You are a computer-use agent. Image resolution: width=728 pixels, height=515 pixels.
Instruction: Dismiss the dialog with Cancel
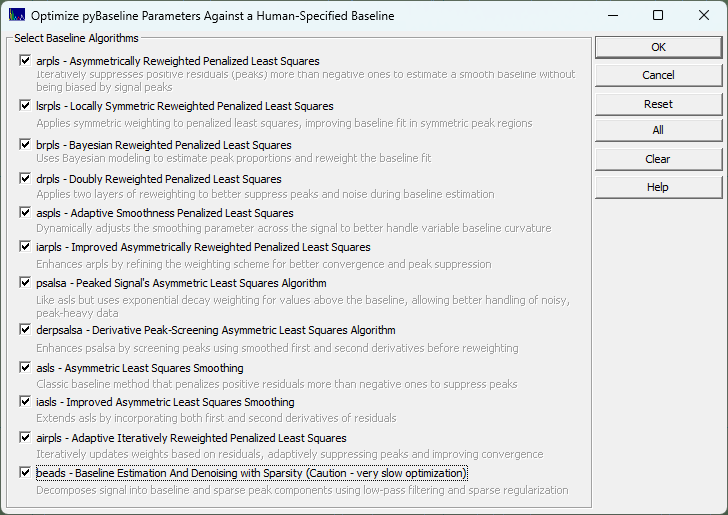[658, 75]
